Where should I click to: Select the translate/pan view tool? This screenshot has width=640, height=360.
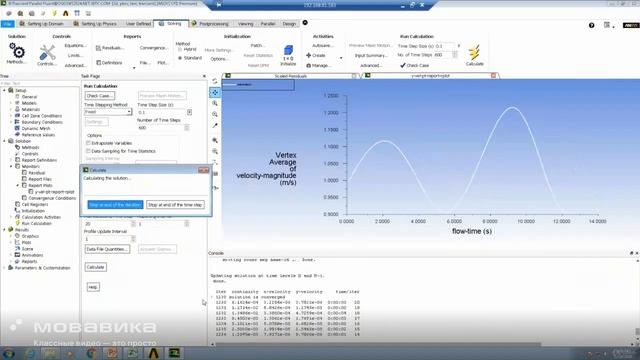[215, 93]
